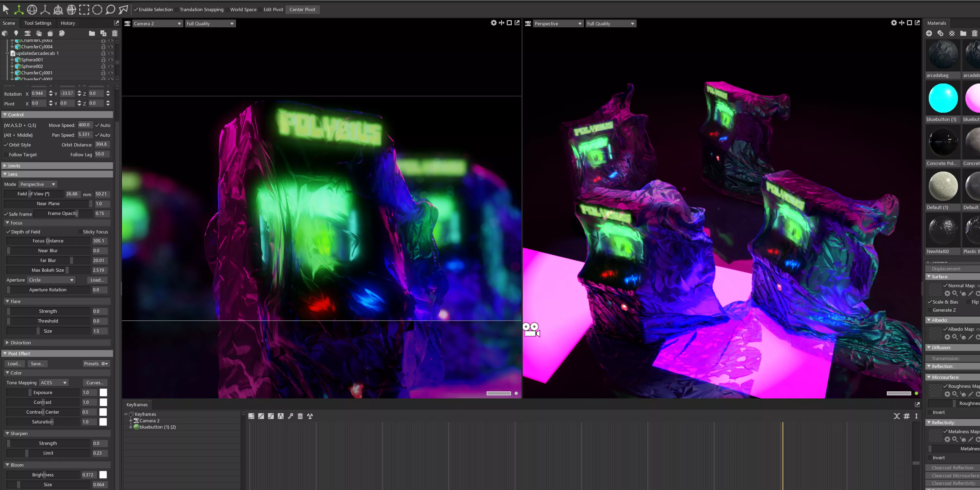Switch to the Tool Settings tab
The image size is (980, 490).
coord(38,23)
